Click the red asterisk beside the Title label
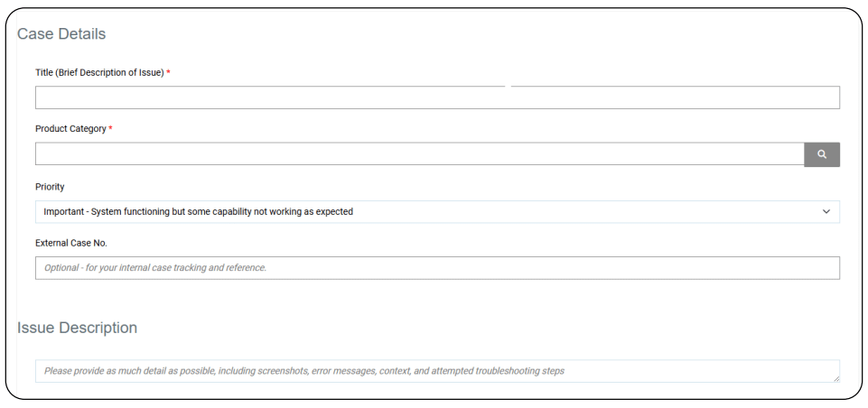The width and height of the screenshot is (868, 408). [x=168, y=71]
